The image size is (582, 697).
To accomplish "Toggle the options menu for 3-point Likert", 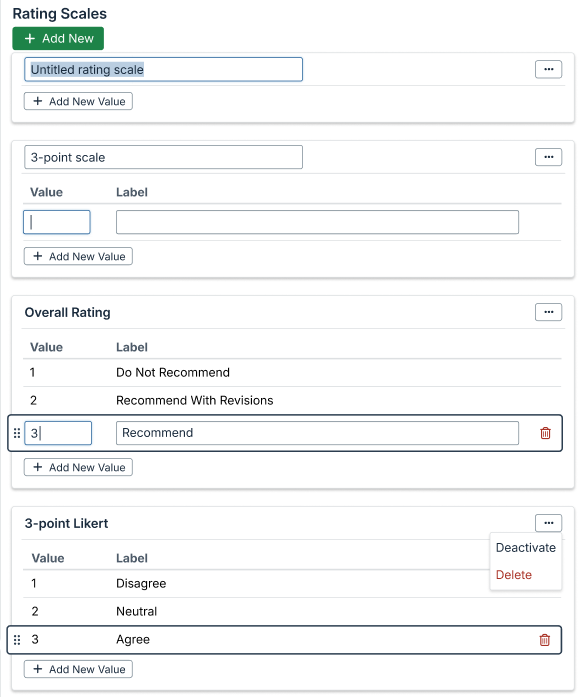I will coord(548,523).
